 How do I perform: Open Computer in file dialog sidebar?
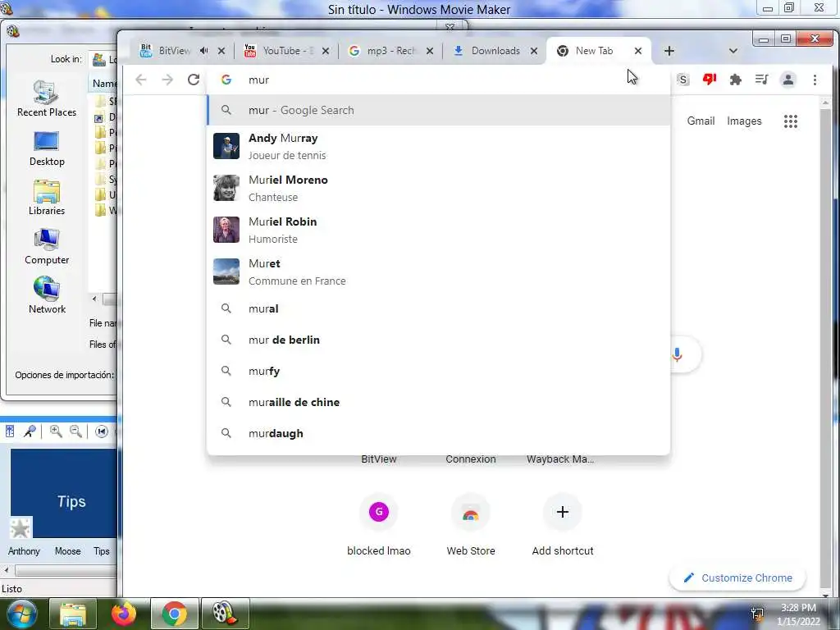[47, 247]
